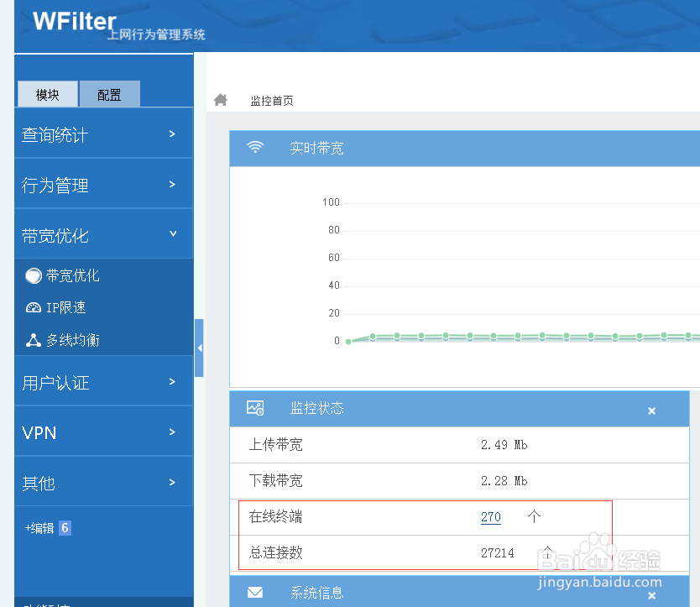Click the 总连接数 value 27214
The image size is (700, 607).
point(498,553)
